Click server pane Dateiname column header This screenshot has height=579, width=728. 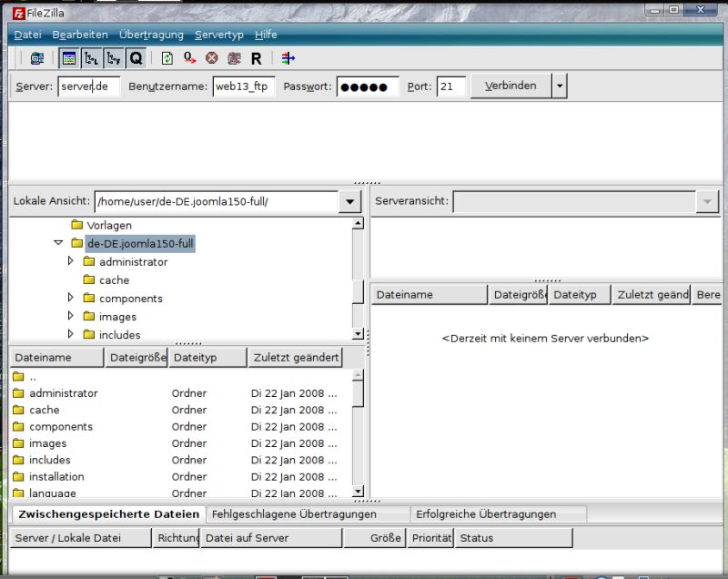[430, 295]
